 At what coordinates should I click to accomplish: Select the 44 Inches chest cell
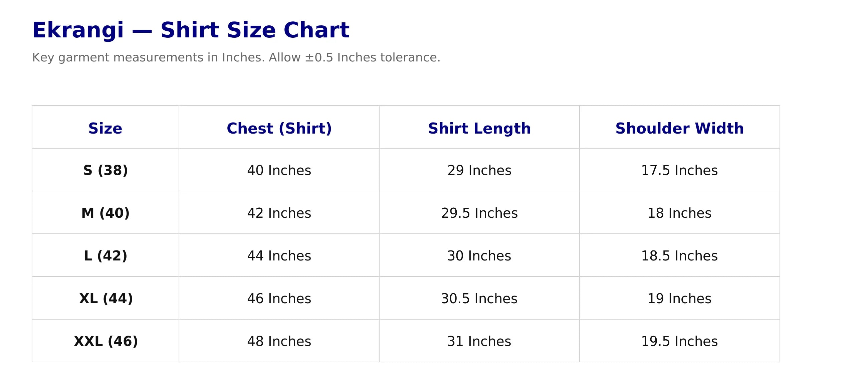279,256
